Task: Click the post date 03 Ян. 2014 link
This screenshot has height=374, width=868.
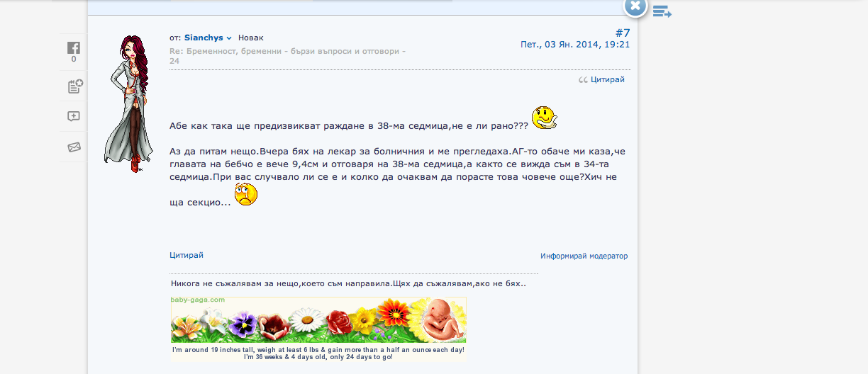Action: (x=575, y=44)
